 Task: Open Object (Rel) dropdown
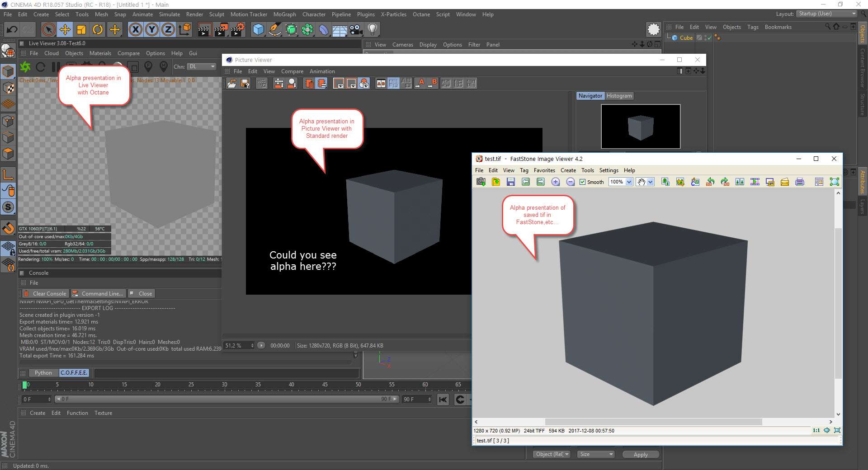point(552,455)
